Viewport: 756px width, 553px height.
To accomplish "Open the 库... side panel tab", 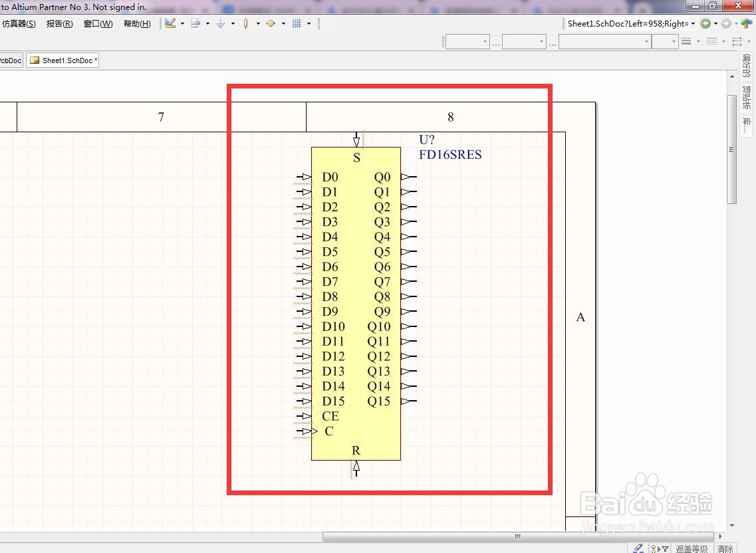I will (746, 126).
